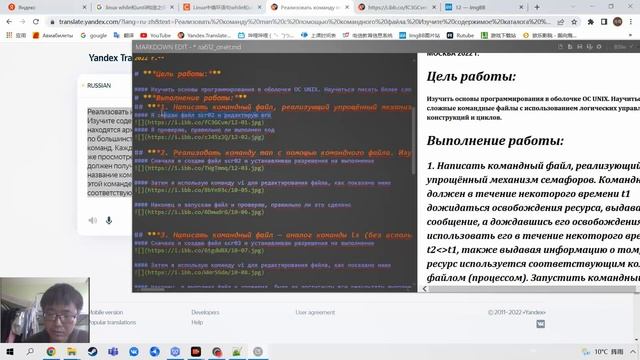
Task: Open the red recorder app in taskbar
Action: point(196,351)
